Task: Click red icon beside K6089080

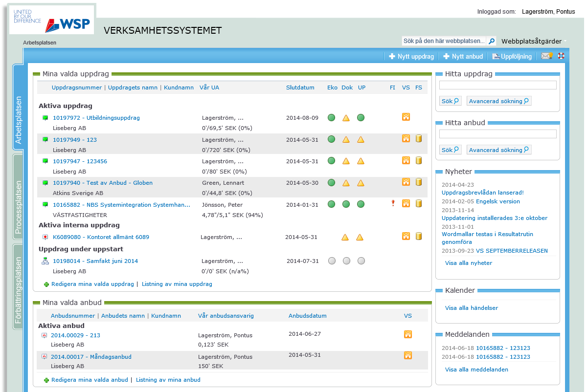Action: pyautogui.click(x=45, y=237)
